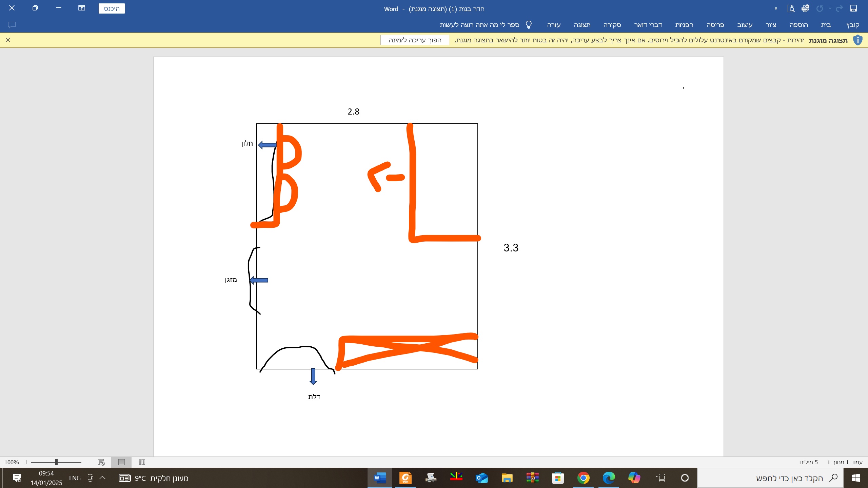868x488 pixels.
Task: Open Chrome from the taskbar
Action: point(583,478)
